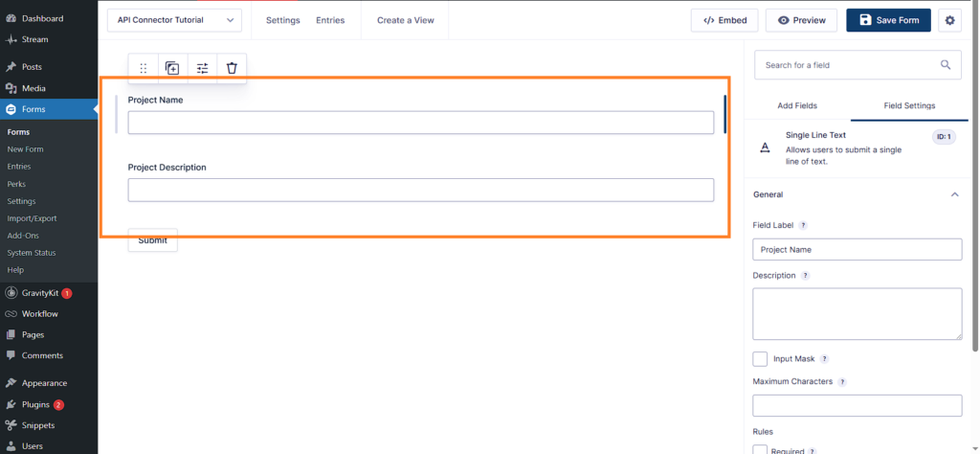This screenshot has height=454, width=980.
Task: Click Create a View in the top bar
Action: pyautogui.click(x=405, y=20)
